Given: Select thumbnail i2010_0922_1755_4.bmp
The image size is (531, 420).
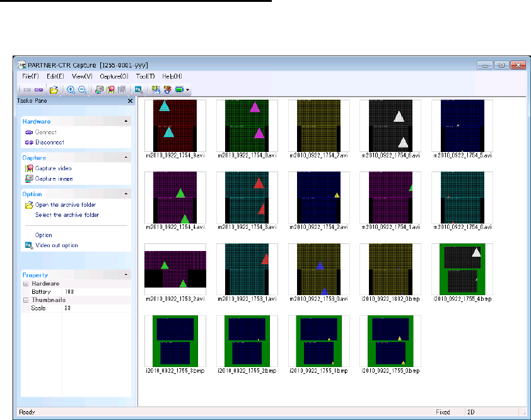Looking at the screenshot, I should 462,270.
